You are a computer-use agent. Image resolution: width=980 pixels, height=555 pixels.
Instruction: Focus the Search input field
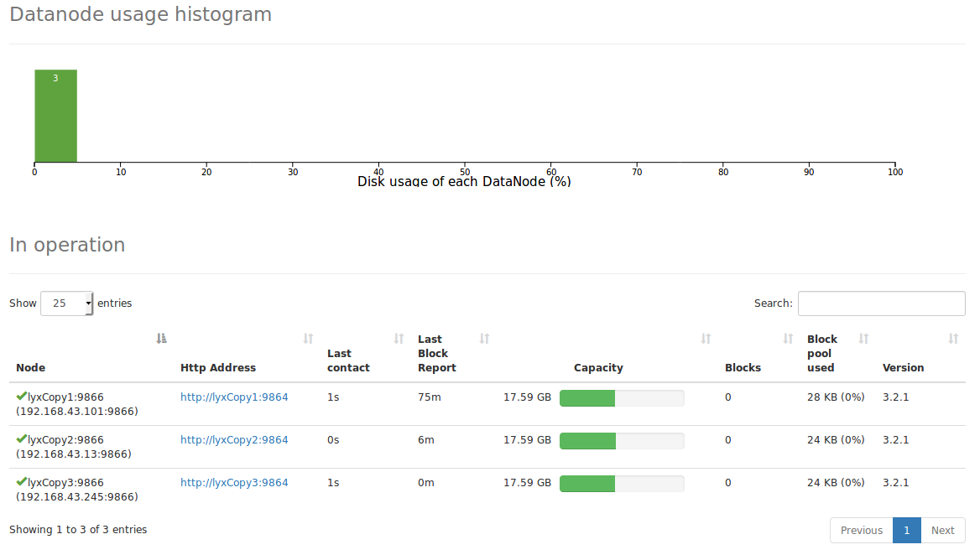pos(881,303)
